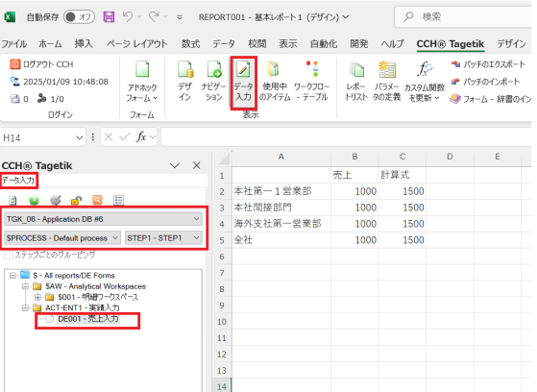
Task: Click cell A4 海外支社第一営業部
Action: click(x=281, y=224)
